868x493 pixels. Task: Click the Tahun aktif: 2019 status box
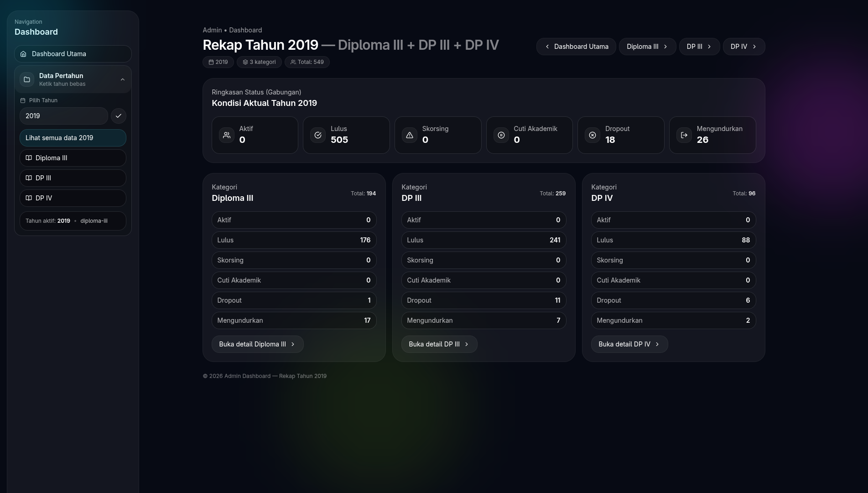click(x=73, y=221)
